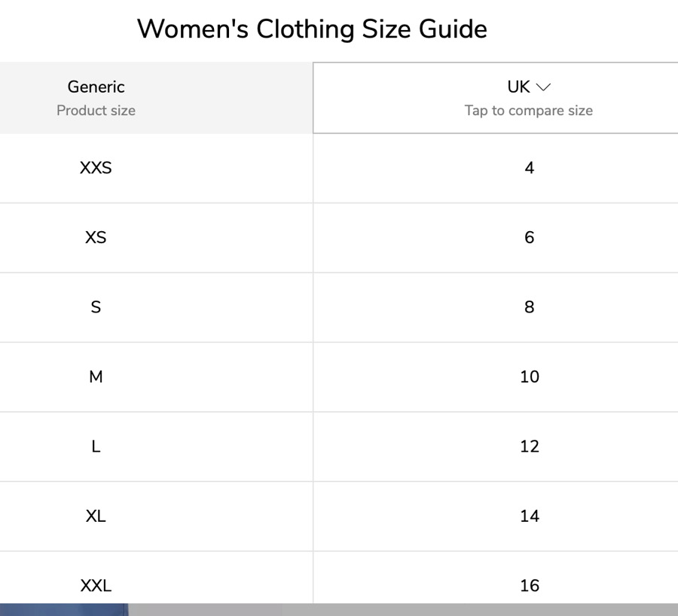
Task: Click the L generic size label
Action: (x=96, y=447)
